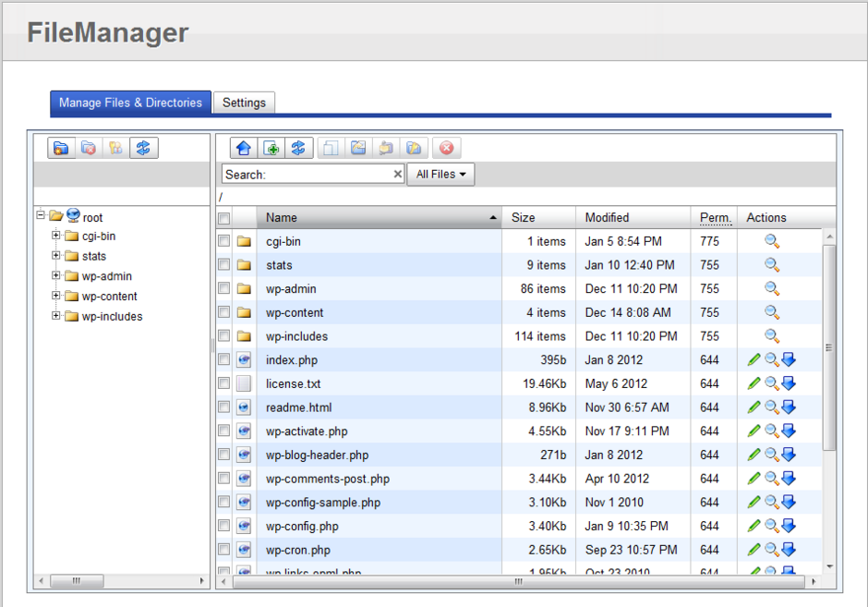This screenshot has height=607, width=868.
Task: Check the box for cgi-bin row
Action: (x=223, y=241)
